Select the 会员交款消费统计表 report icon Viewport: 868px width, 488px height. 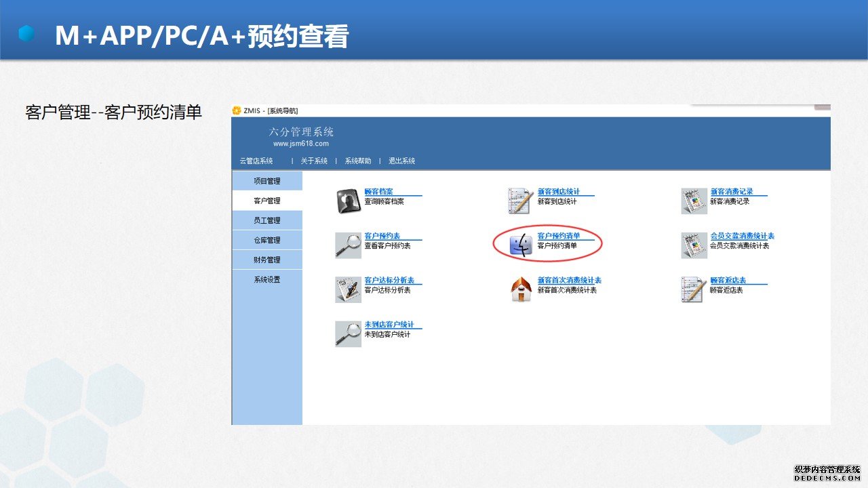coord(694,245)
